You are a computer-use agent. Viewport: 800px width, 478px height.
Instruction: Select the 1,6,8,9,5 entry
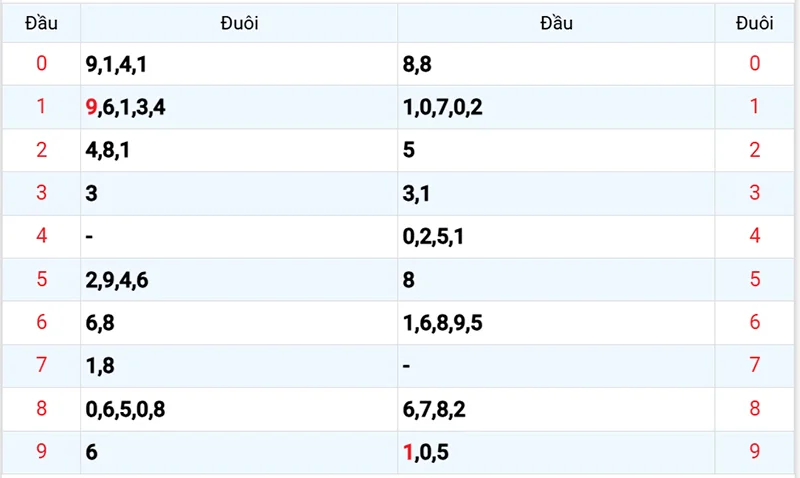442,323
